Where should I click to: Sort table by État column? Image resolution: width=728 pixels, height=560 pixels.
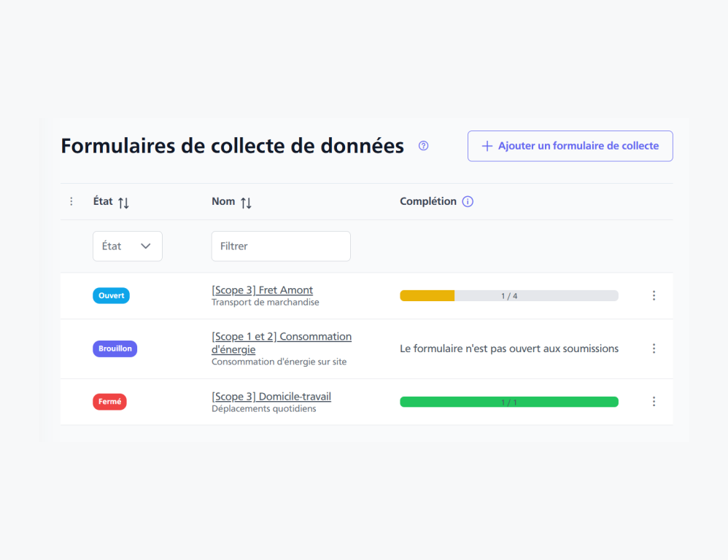(123, 203)
